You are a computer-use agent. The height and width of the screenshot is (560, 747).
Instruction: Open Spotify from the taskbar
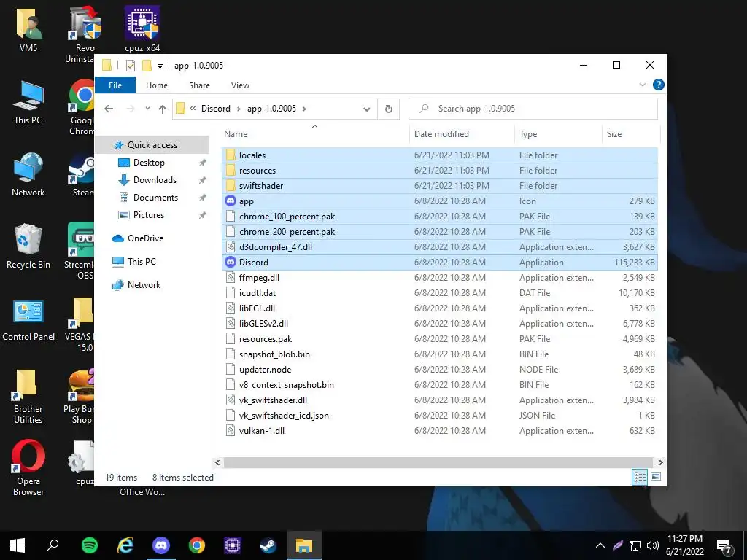(x=90, y=545)
